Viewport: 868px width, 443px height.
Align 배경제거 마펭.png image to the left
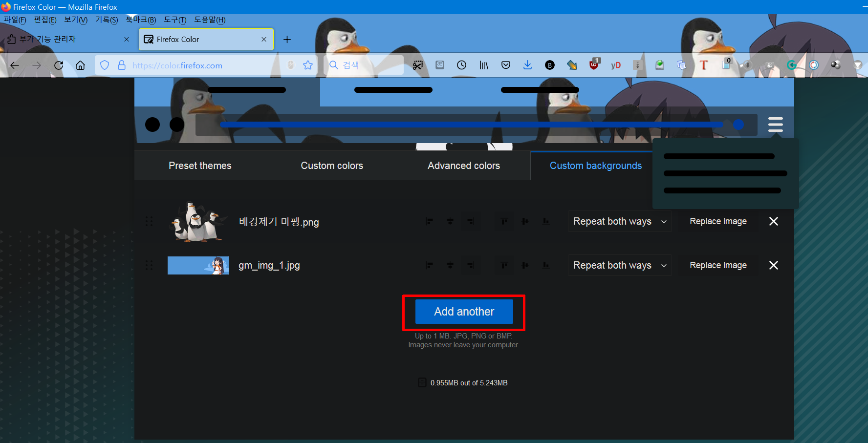point(429,221)
